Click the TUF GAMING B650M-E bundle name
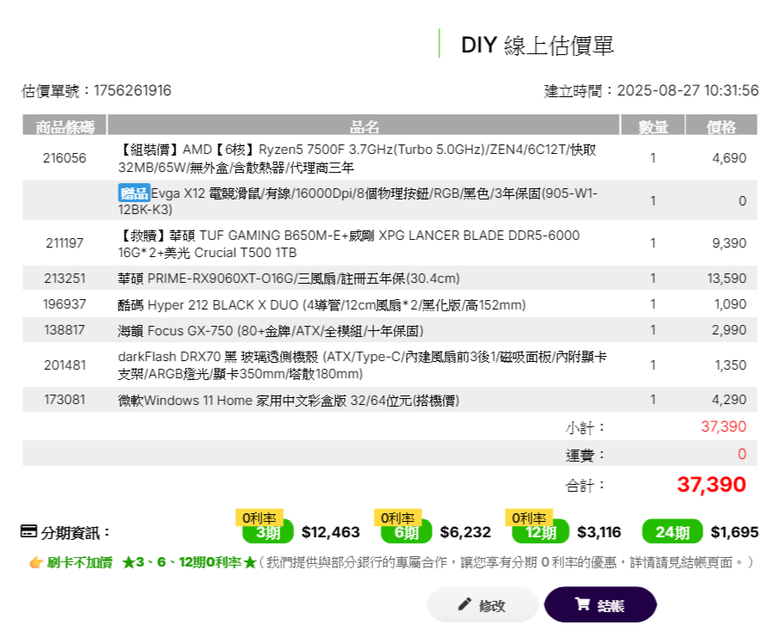 [x=349, y=244]
